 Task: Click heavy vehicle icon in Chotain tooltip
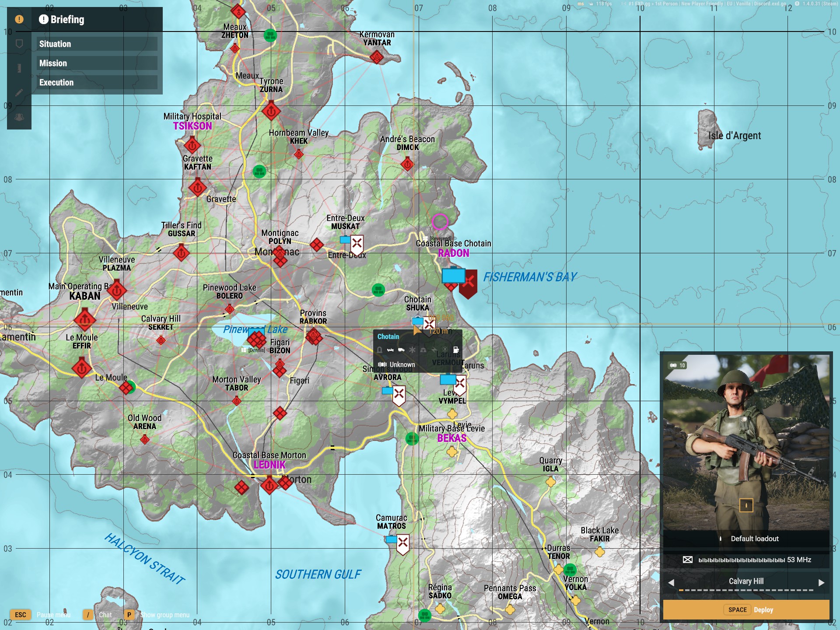[x=401, y=350]
